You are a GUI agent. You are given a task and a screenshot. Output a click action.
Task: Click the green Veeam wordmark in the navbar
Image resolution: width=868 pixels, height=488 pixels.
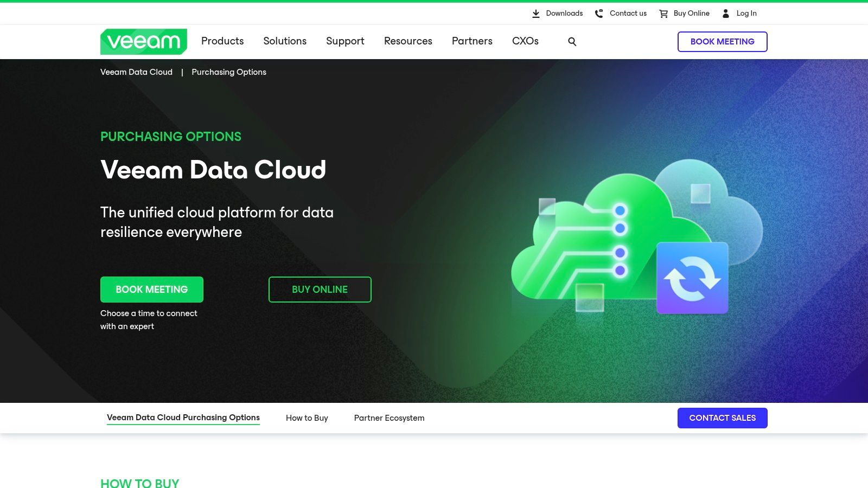coord(142,41)
